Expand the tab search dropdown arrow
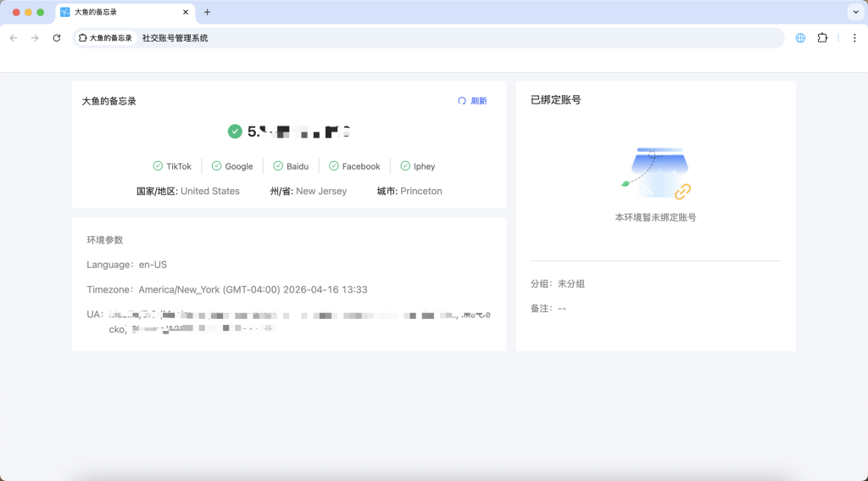This screenshot has width=868, height=481. coord(854,12)
